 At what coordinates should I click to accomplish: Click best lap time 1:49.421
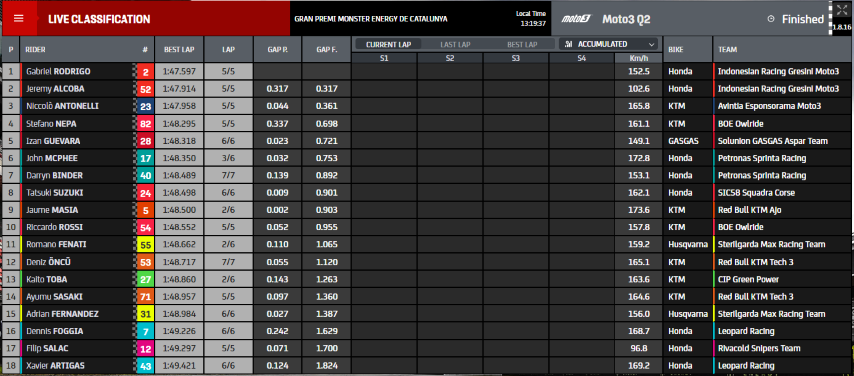coord(179,366)
